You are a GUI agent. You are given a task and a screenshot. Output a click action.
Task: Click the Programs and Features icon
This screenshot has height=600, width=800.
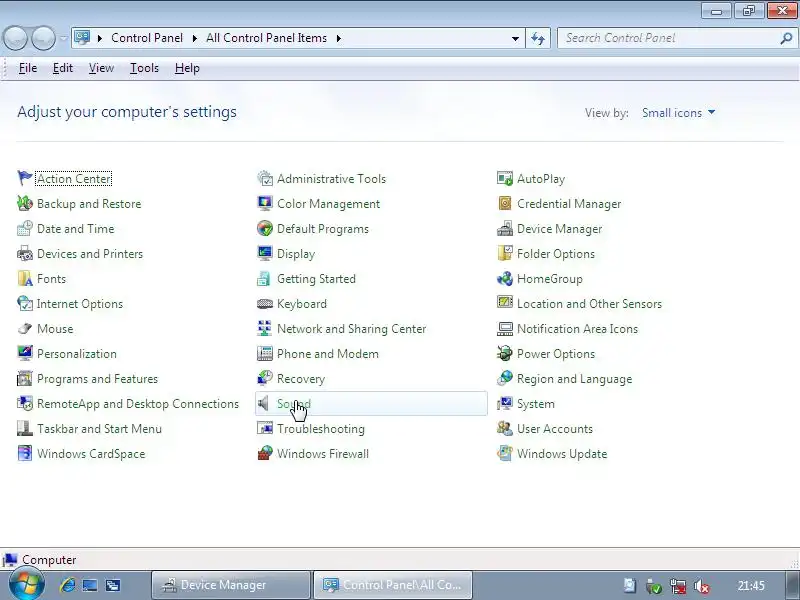24,379
